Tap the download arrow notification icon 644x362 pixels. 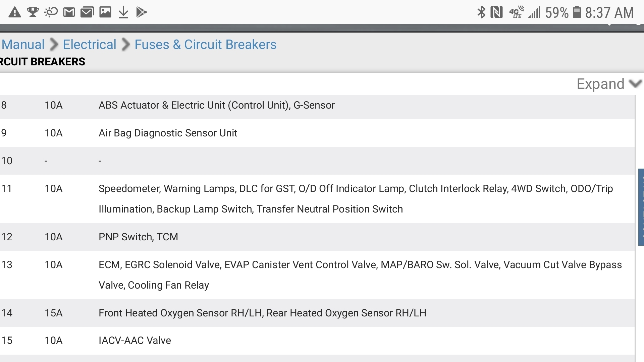coord(123,12)
